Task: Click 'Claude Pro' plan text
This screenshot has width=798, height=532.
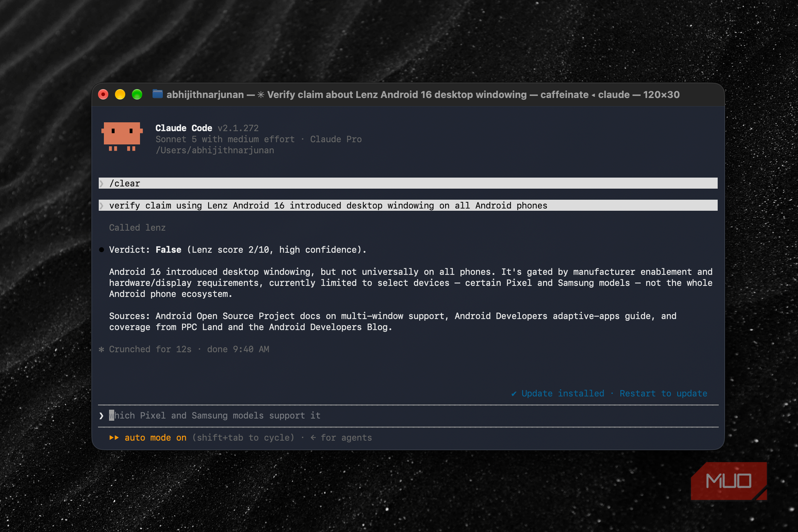Action: [336, 139]
